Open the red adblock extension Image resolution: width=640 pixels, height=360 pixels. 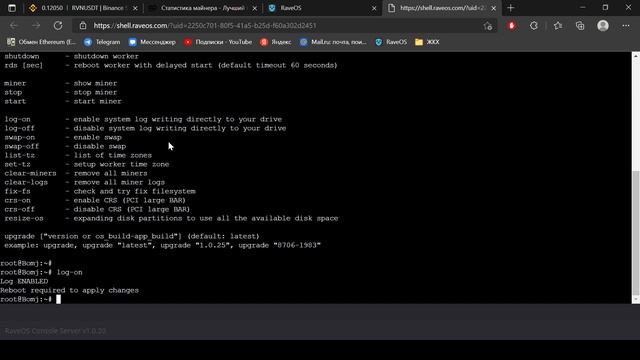pos(512,26)
